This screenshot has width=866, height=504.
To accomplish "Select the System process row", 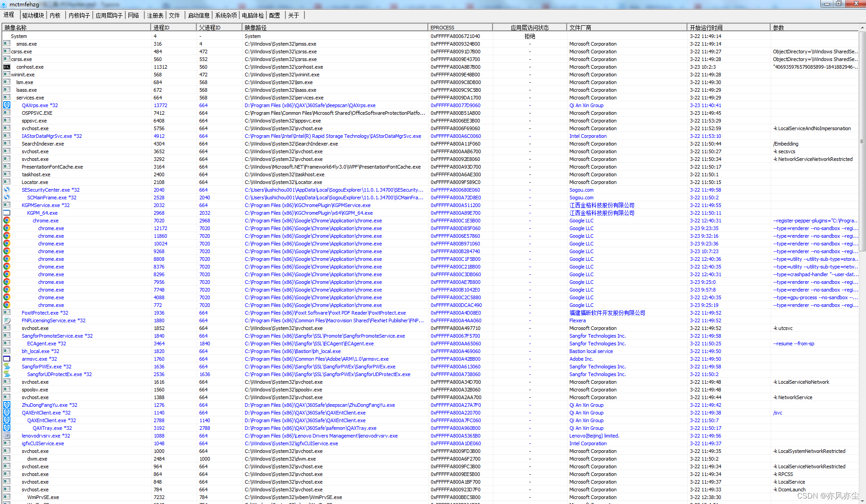I will (430, 36).
